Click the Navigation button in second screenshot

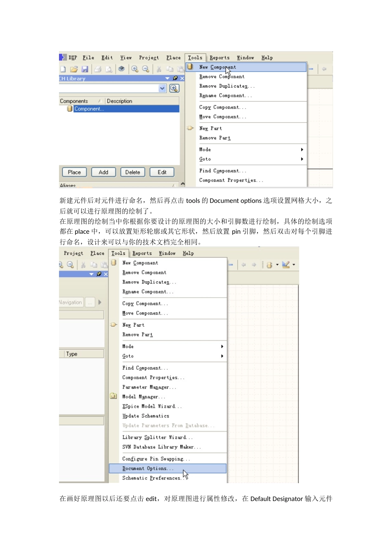[71, 302]
